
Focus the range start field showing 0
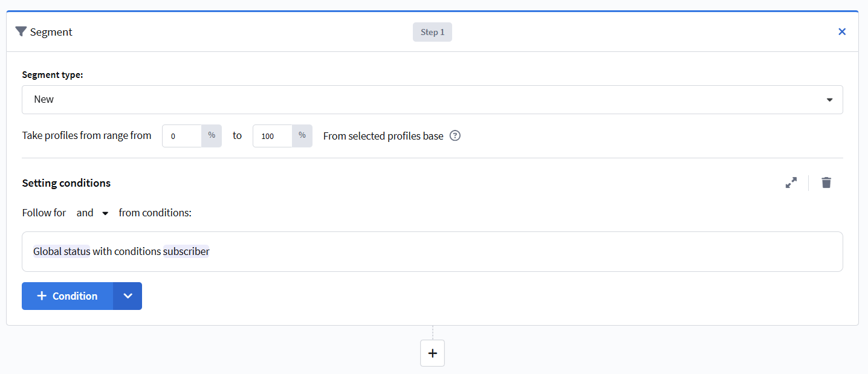[182, 136]
